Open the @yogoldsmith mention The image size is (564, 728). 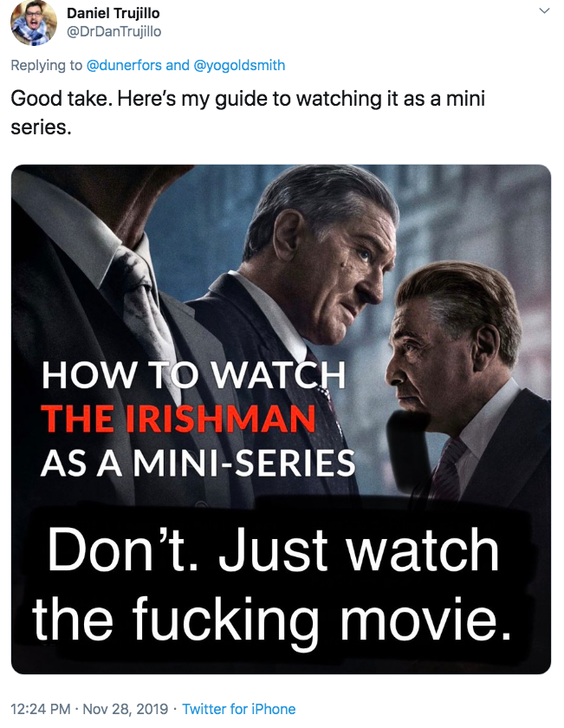click(238, 65)
